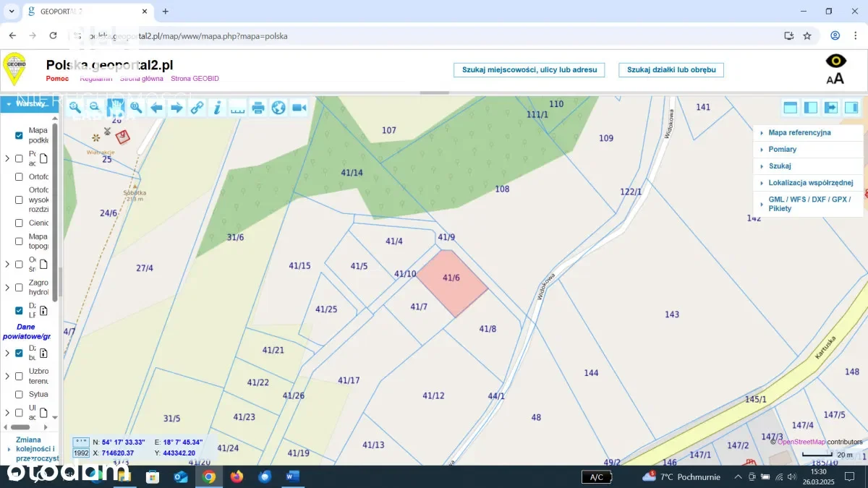The width and height of the screenshot is (868, 488).
Task: Tick the Sytuacja layer checkbox
Action: coord(20,395)
